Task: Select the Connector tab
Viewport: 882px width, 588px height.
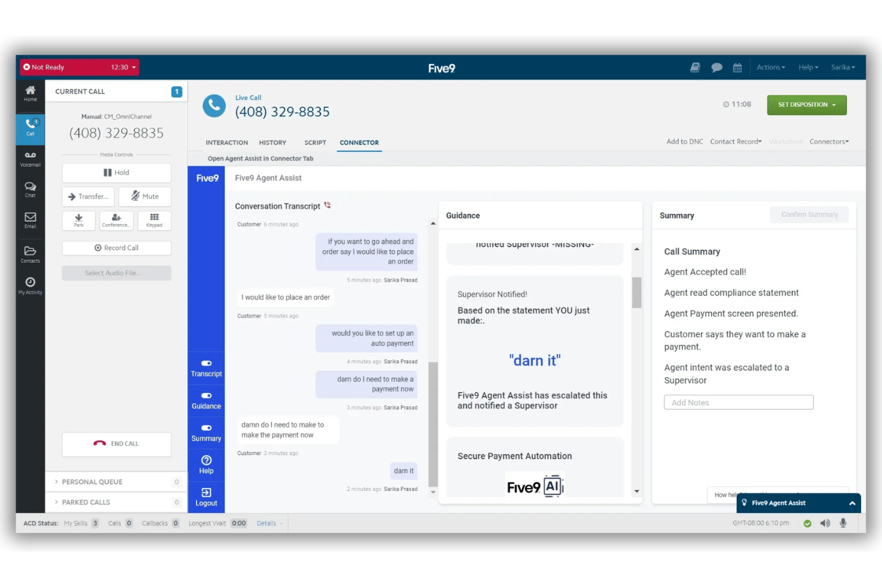Action: pos(359,143)
